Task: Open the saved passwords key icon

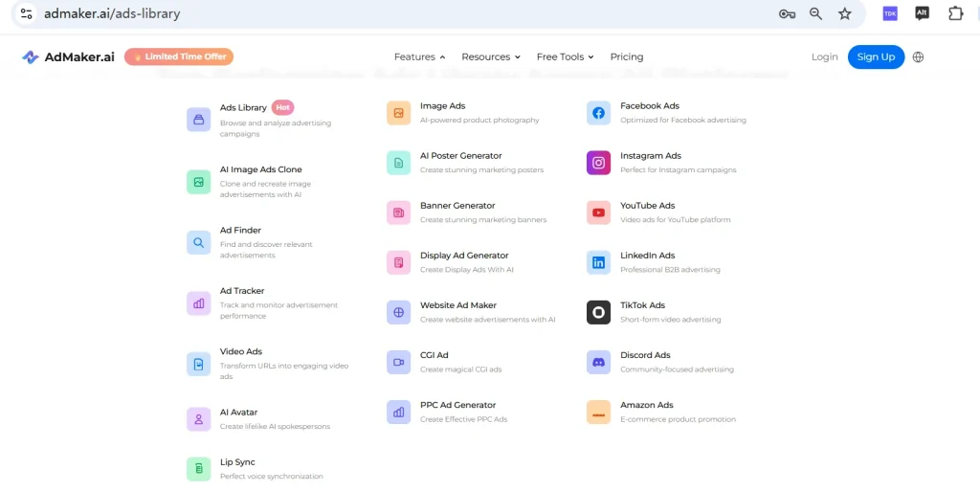Action: tap(787, 13)
